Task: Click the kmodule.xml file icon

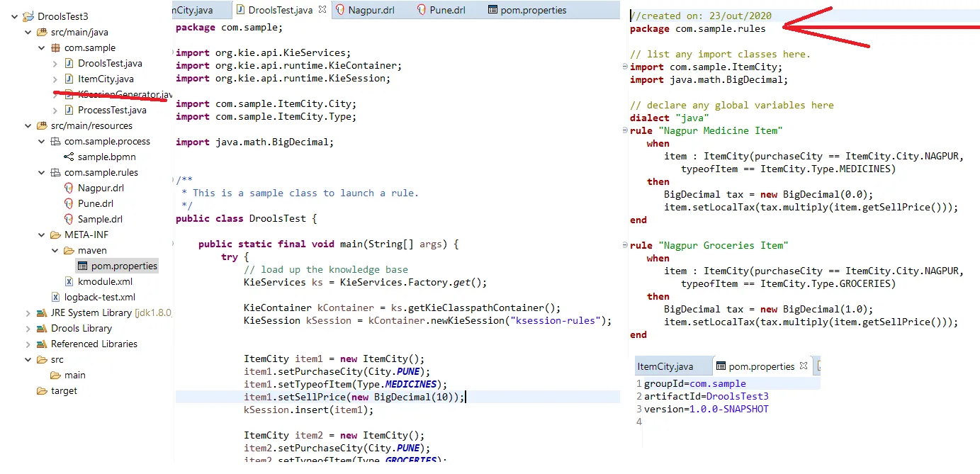Action: 69,281
